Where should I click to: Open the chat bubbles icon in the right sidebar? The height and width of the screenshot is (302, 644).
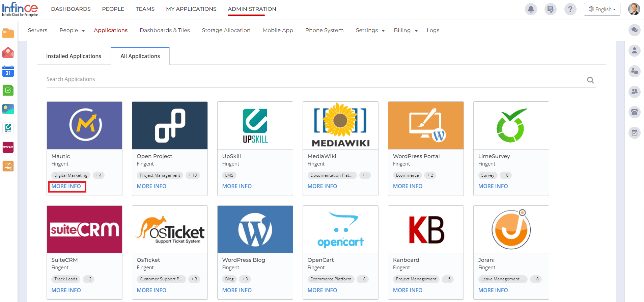(635, 30)
